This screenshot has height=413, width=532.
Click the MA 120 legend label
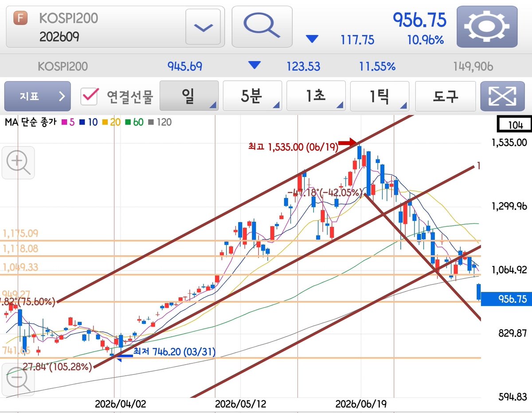tap(160, 122)
